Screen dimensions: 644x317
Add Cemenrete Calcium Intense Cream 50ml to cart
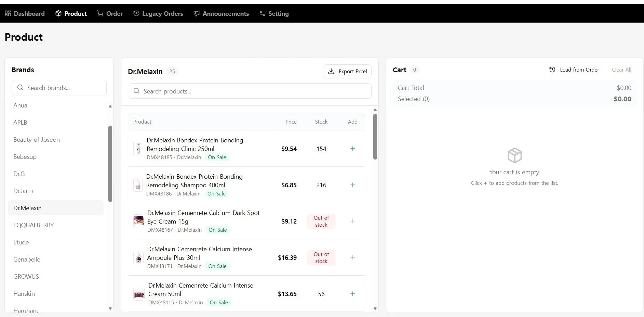[353, 294]
